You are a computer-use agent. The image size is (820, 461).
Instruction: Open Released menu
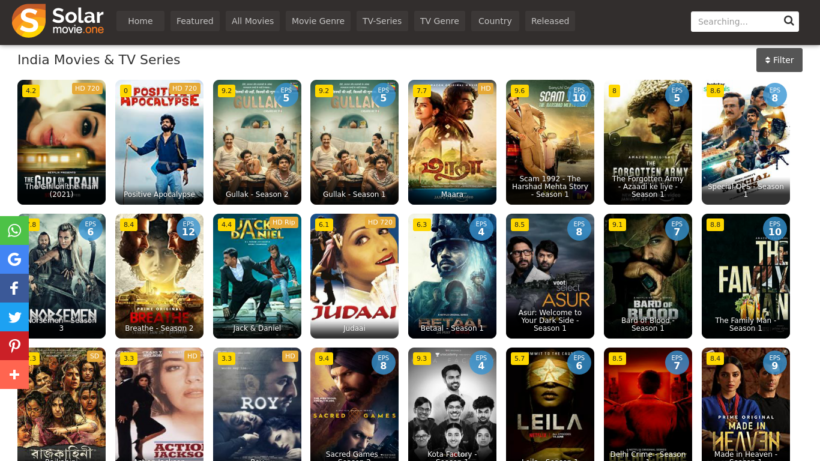point(550,21)
